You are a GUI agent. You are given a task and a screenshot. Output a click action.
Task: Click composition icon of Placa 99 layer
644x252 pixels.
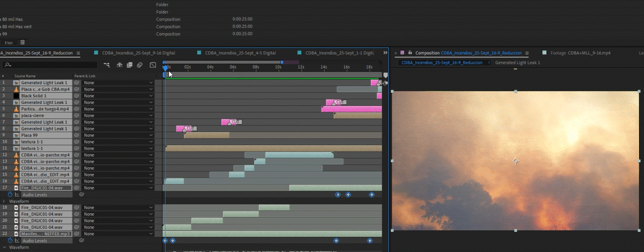click(x=16, y=135)
